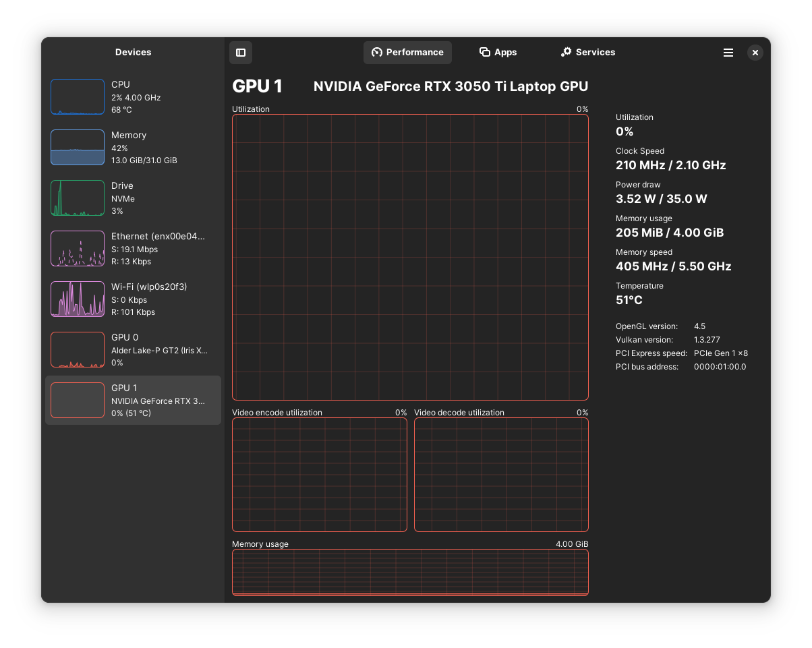Click the '0% (51 °C)' GPU 1 value
This screenshot has height=648, width=812.
click(x=132, y=413)
